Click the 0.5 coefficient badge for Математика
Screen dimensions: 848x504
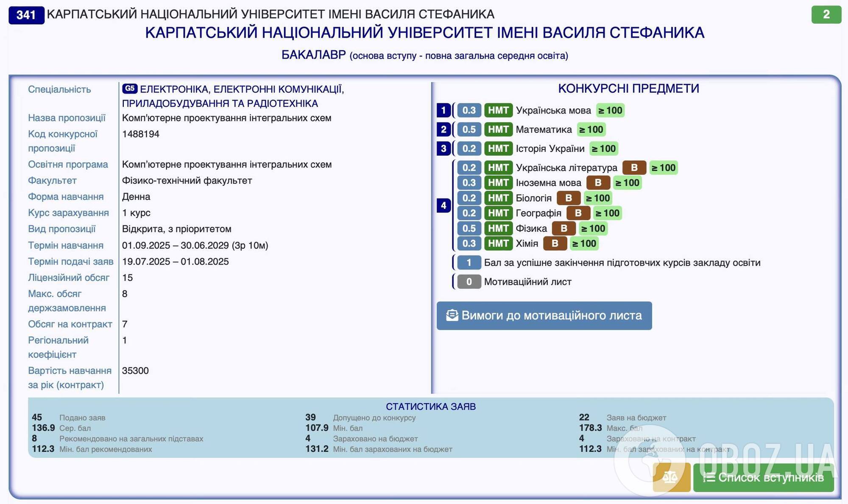469,130
